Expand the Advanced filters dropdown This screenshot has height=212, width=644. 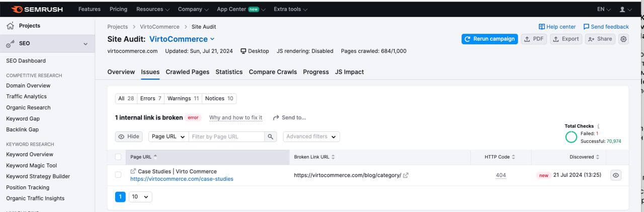pos(311,136)
